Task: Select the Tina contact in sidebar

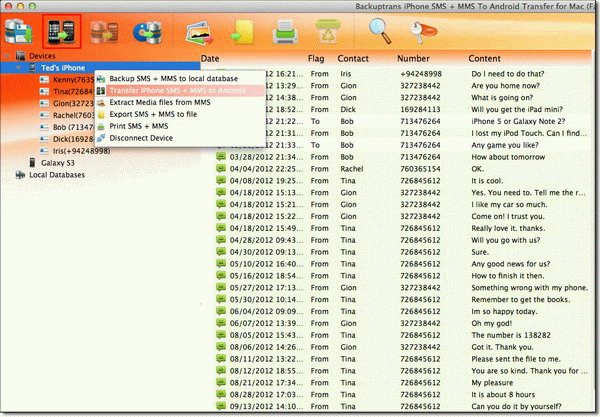Action: [x=73, y=92]
